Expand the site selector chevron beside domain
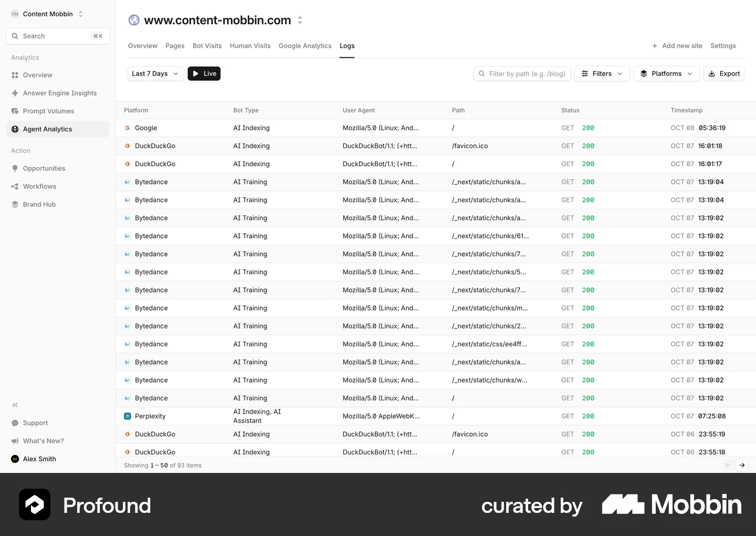The height and width of the screenshot is (536, 756). point(300,20)
